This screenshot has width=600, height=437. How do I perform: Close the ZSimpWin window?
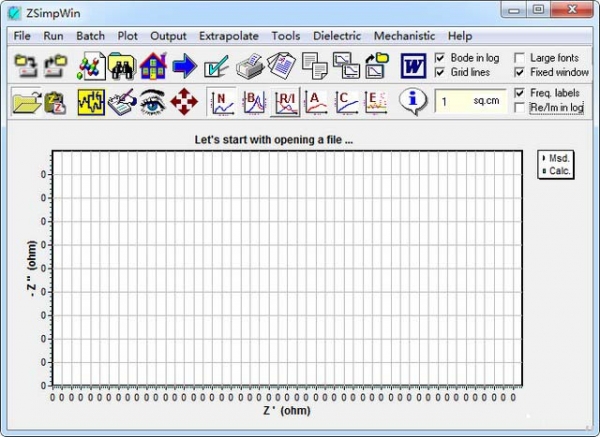(572, 10)
